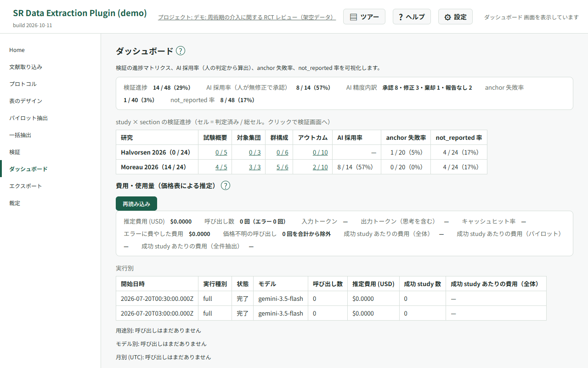Open Halvorsen 2026 試験概要 cell 0 / 5
Screen dimensions: 588x368
(221, 152)
